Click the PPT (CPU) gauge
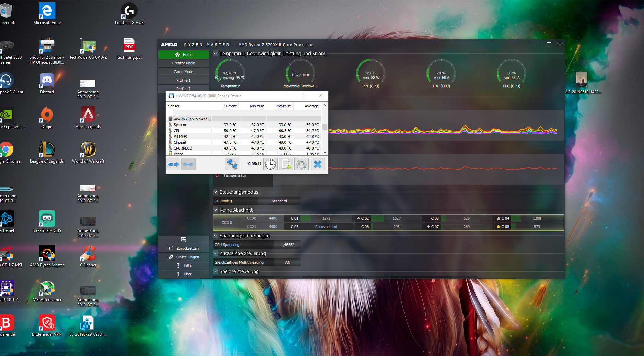 tap(371, 73)
